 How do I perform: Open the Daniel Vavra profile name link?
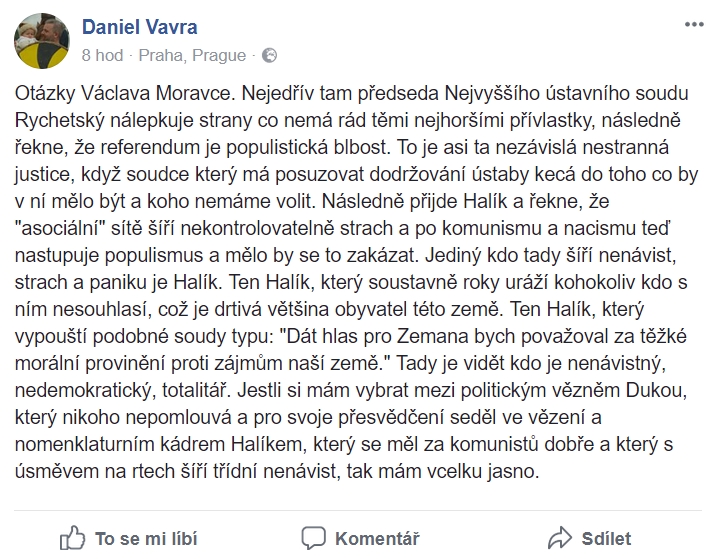[x=140, y=27]
